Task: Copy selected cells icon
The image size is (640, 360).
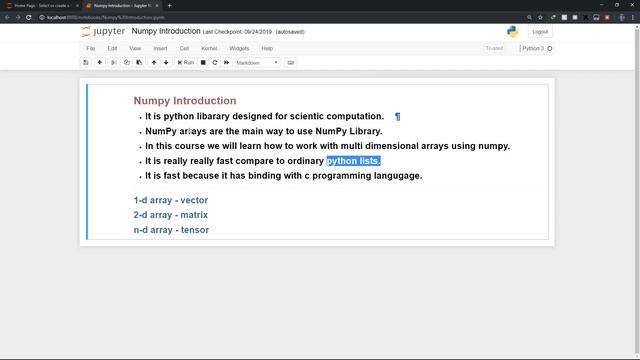Action: click(127, 62)
